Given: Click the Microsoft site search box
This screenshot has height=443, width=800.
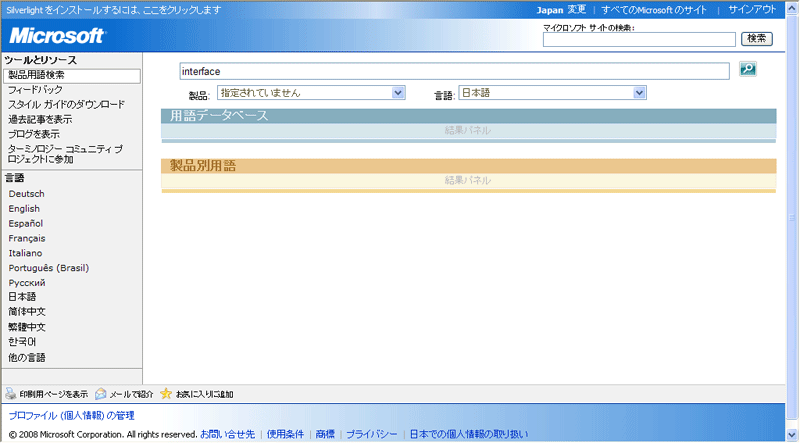Looking at the screenshot, I should tap(639, 39).
